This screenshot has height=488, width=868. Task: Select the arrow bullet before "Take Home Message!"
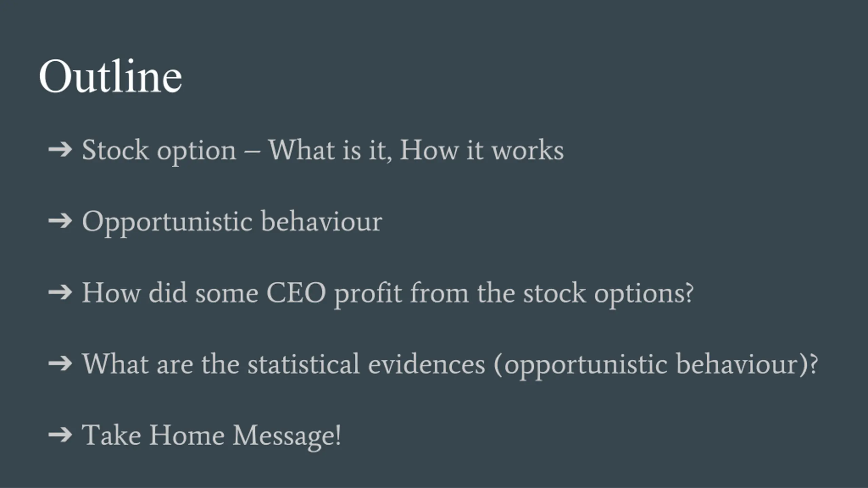pyautogui.click(x=60, y=435)
